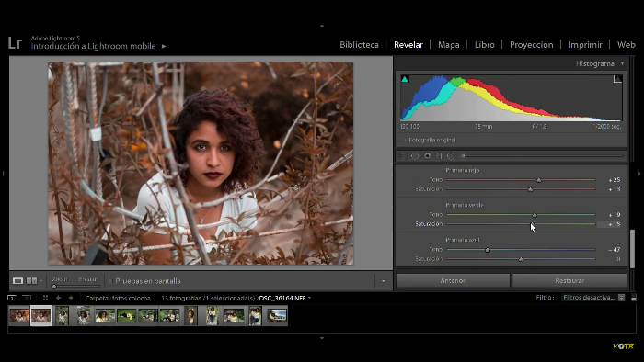Select the Crop Overlay tool
The height and width of the screenshot is (362, 644).
coord(403,156)
